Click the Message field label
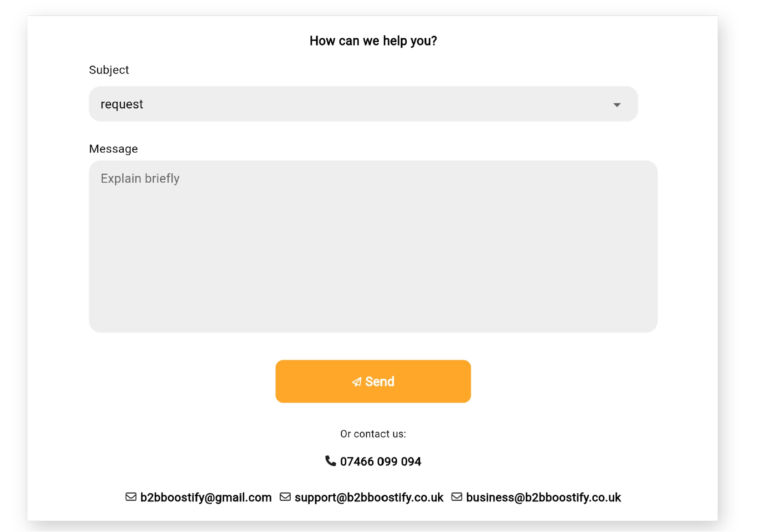 pyautogui.click(x=113, y=149)
